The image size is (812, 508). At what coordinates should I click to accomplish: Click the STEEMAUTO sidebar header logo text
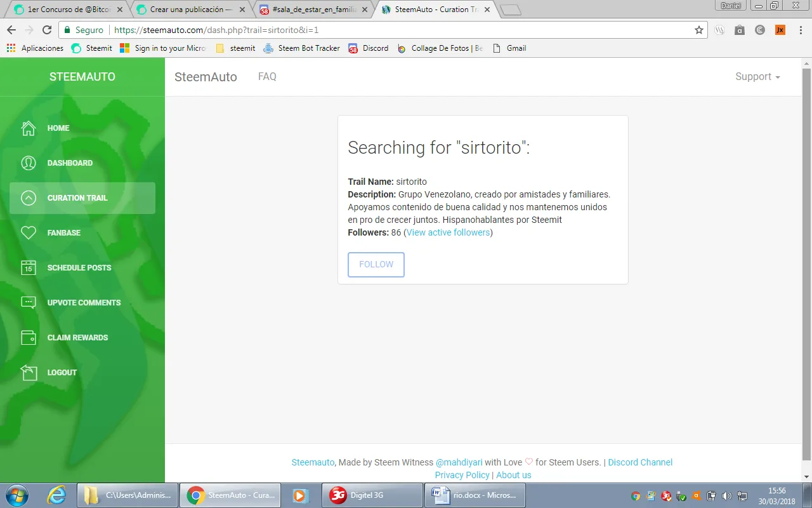(82, 77)
